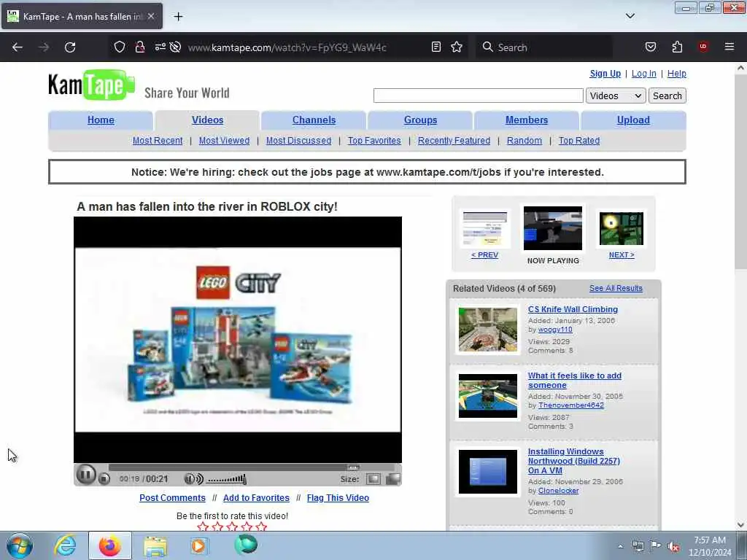Launch Internet Explorer from taskbar
Image resolution: width=747 pixels, height=560 pixels.
(x=65, y=545)
